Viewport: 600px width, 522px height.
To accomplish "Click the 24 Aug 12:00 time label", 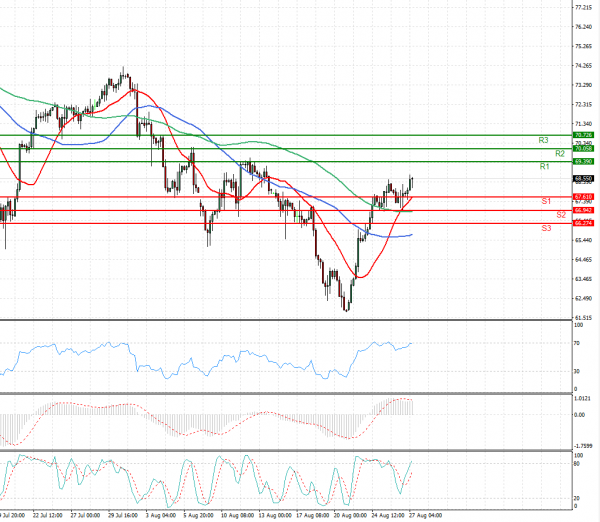I will point(386,516).
